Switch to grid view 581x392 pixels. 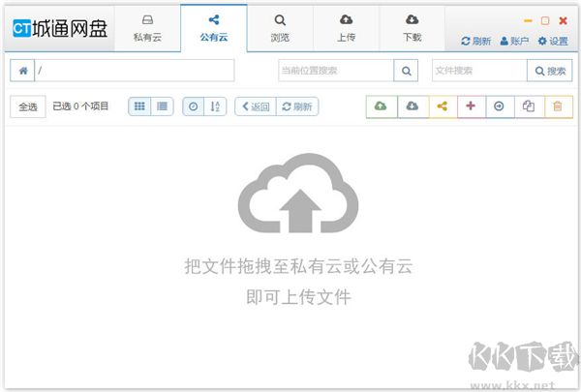pyautogui.click(x=139, y=106)
